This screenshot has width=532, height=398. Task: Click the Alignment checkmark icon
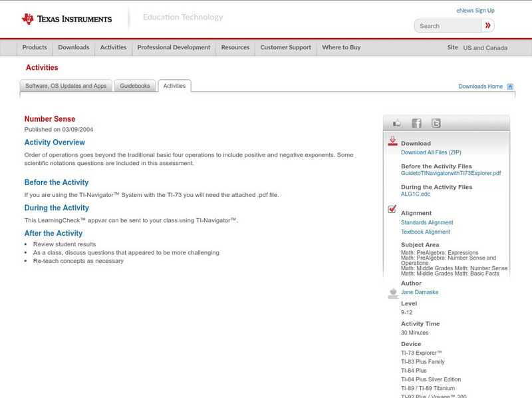click(x=392, y=209)
